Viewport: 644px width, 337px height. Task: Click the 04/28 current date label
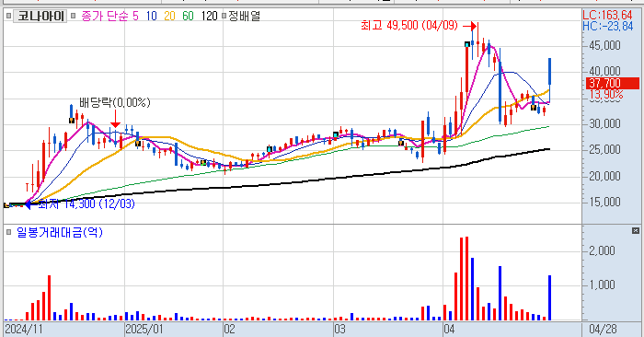pos(603,330)
